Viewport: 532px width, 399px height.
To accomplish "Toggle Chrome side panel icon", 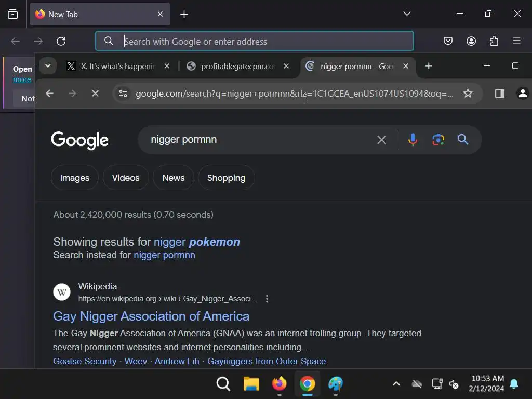I will (x=499, y=94).
